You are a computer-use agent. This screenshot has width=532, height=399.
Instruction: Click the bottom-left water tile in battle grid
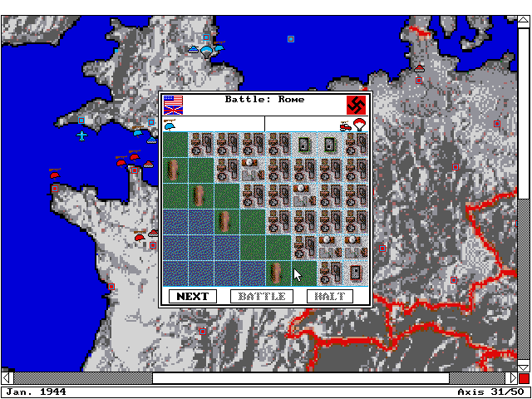click(x=175, y=273)
